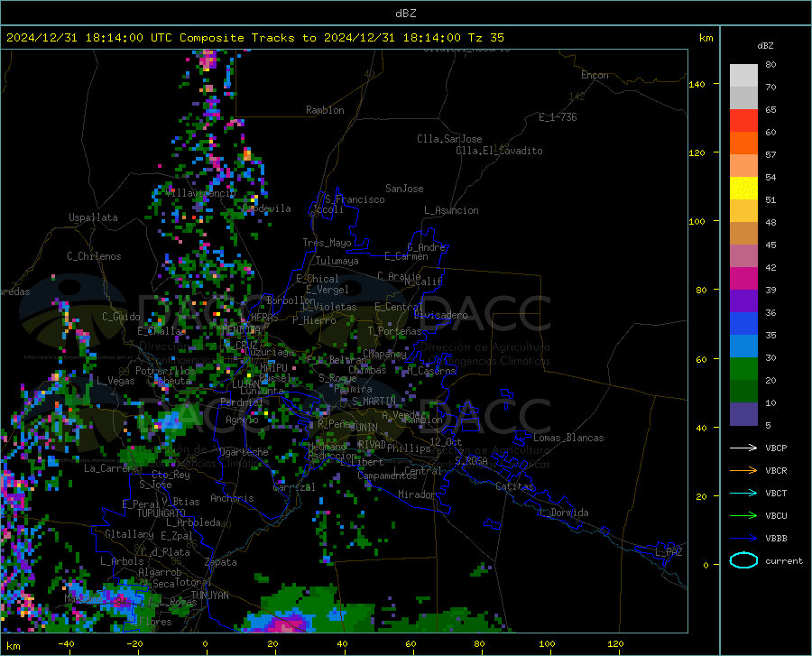Click the 'Encon' map label
This screenshot has width=812, height=656.
point(595,75)
